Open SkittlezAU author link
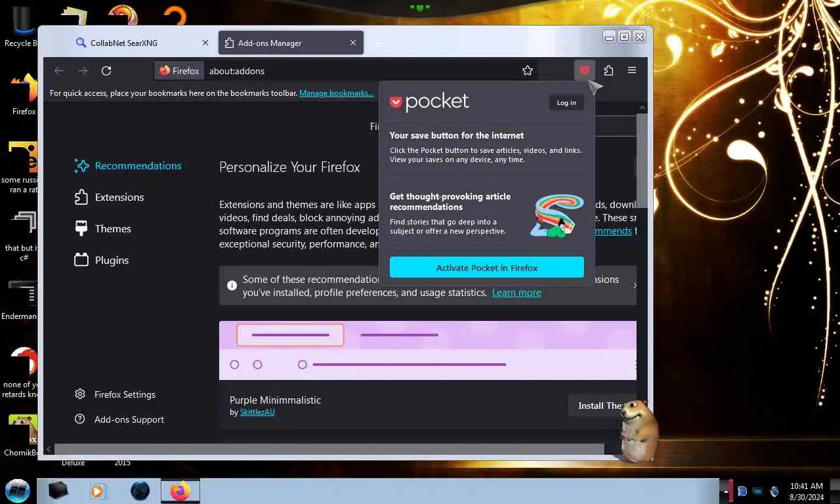Screen dimensions: 840x504 (x=257, y=412)
